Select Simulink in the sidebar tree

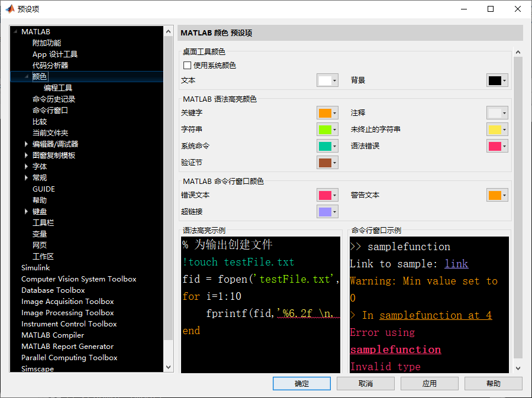[x=35, y=267]
